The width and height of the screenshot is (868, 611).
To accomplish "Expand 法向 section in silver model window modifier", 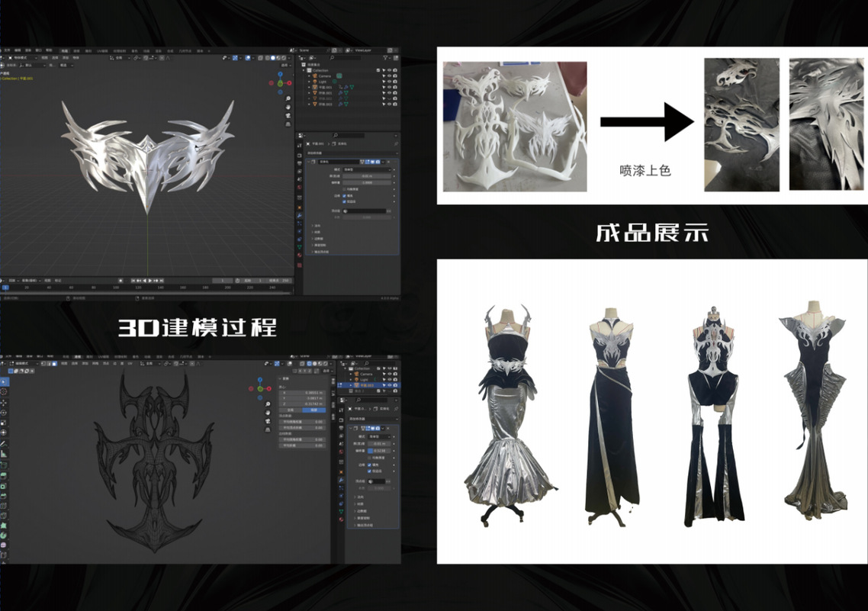I will (x=316, y=225).
